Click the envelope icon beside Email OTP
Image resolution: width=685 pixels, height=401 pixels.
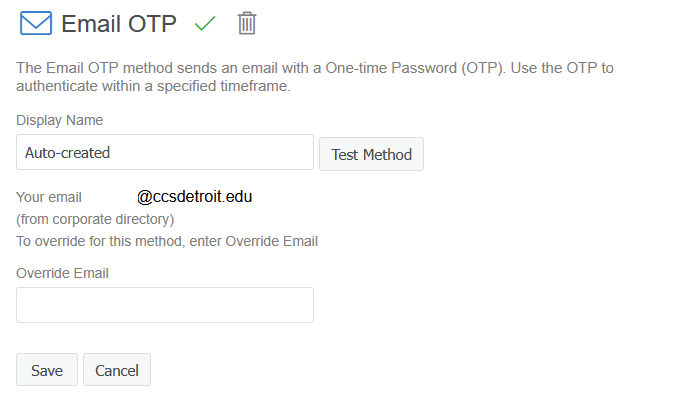pyautogui.click(x=35, y=23)
